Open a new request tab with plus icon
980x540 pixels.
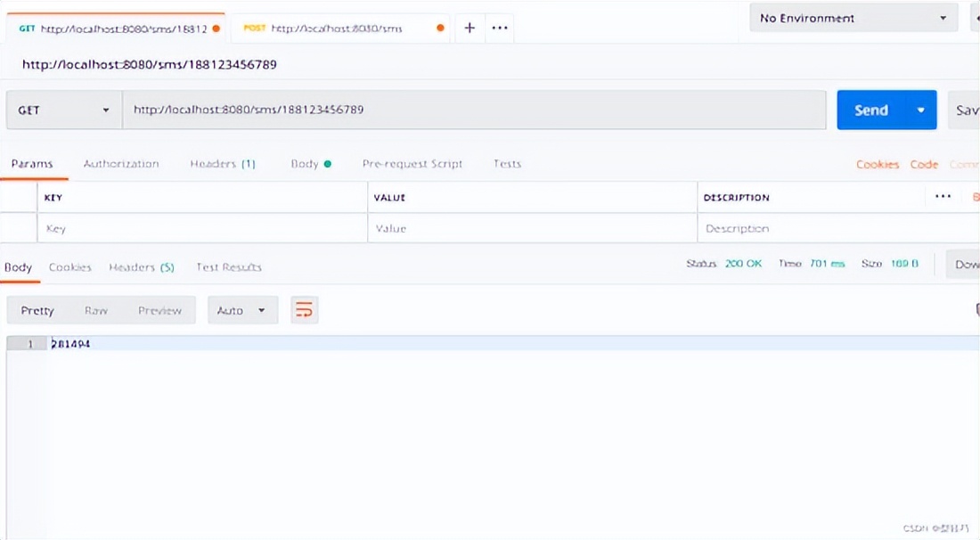point(470,29)
